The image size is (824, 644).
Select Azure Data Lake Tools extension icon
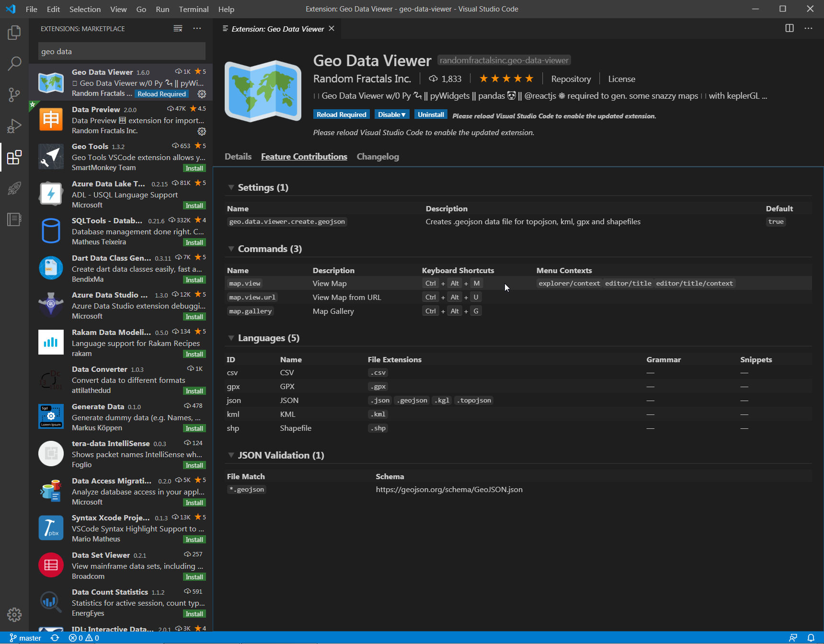click(x=51, y=194)
